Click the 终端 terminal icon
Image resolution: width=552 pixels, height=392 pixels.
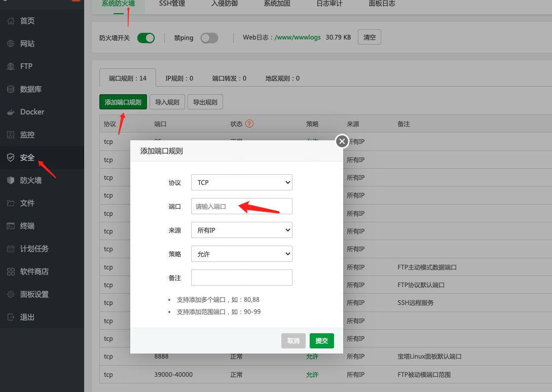click(x=11, y=226)
